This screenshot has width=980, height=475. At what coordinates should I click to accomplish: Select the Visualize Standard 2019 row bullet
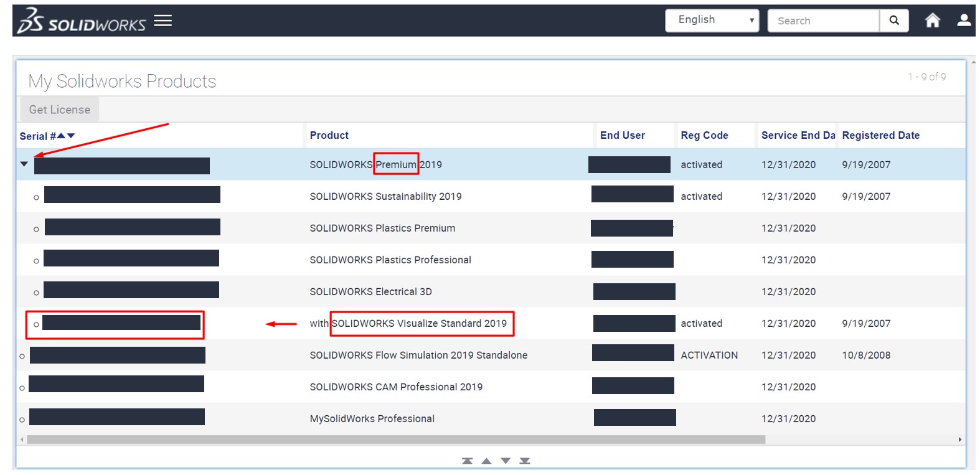point(36,324)
